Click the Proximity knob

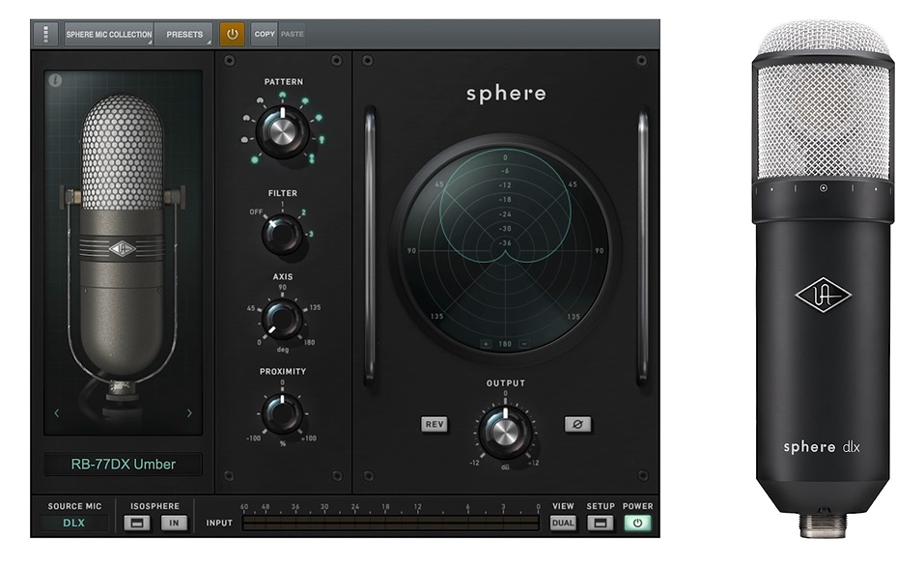282,413
